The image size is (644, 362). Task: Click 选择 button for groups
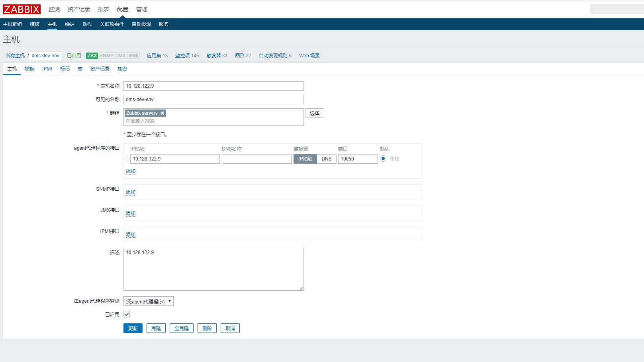(x=315, y=113)
